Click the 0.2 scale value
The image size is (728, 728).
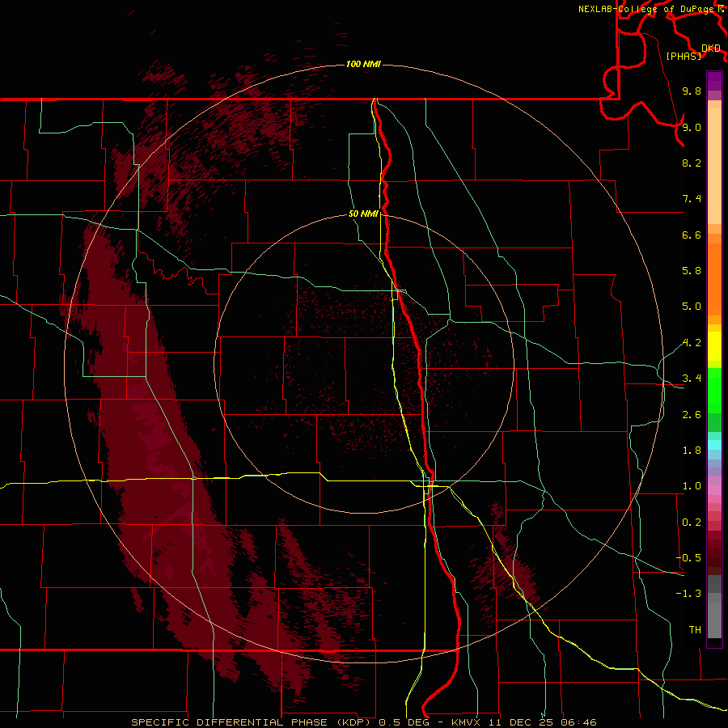click(692, 523)
